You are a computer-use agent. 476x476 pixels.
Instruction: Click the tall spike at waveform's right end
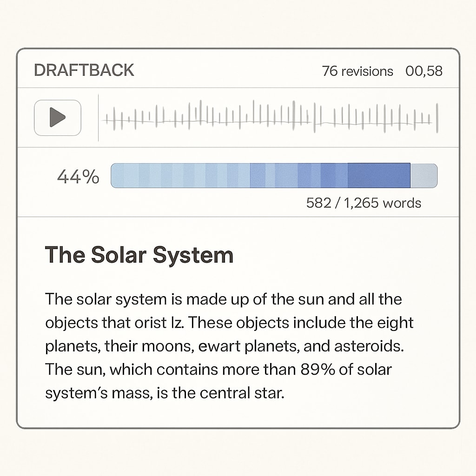[x=437, y=118]
